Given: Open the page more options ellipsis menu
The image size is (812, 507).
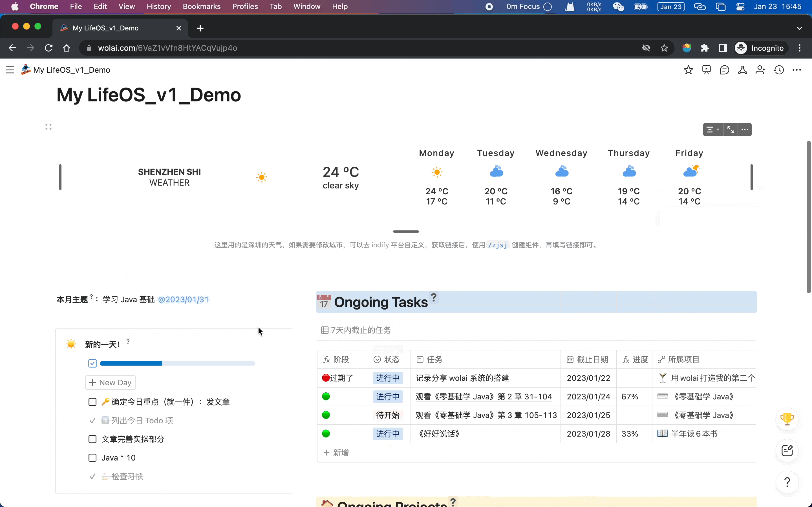Looking at the screenshot, I should coord(796,70).
